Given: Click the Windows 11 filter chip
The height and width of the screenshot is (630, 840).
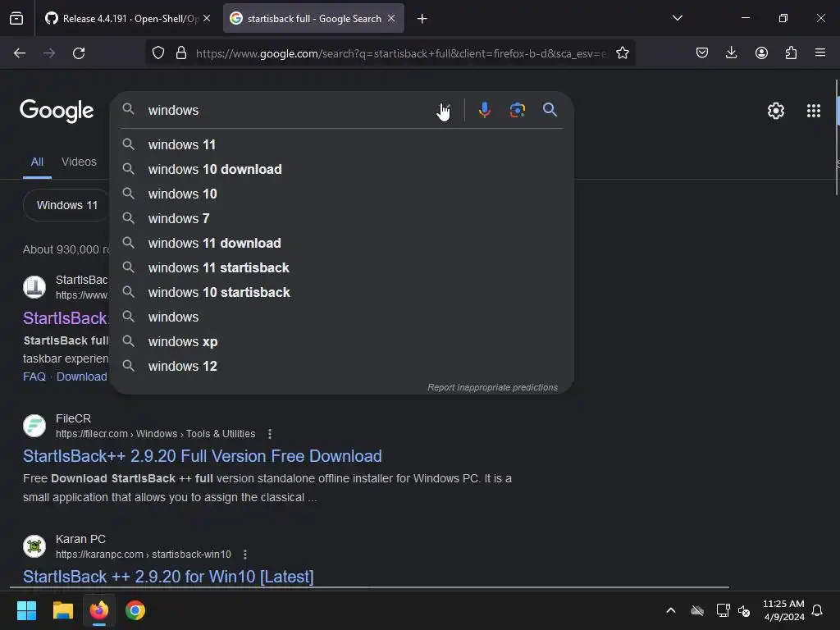Looking at the screenshot, I should 66,205.
